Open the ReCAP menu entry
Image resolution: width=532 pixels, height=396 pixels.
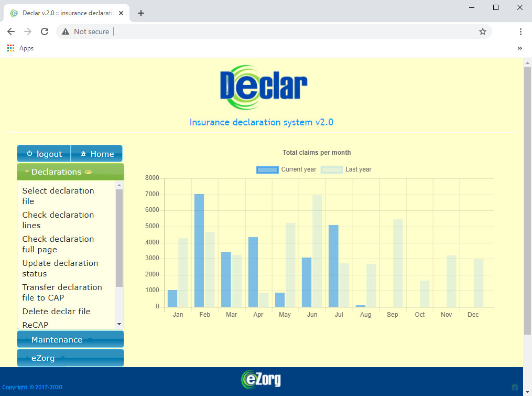pos(35,325)
